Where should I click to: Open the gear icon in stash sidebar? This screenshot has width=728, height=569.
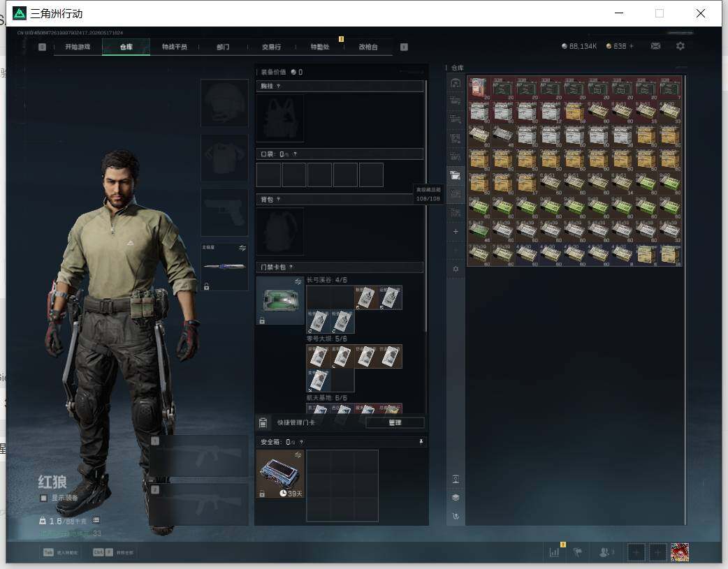click(x=456, y=269)
